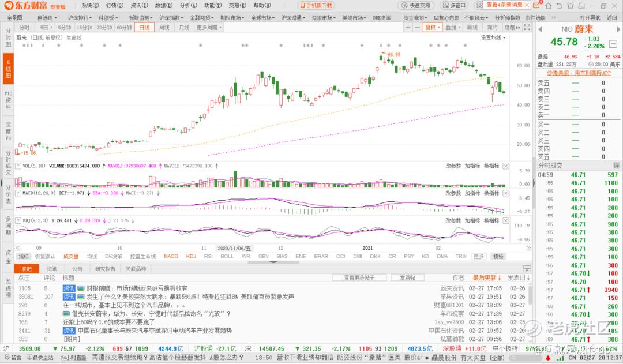Open the 分析(A) menu
The image size is (623, 364).
pos(188,6)
